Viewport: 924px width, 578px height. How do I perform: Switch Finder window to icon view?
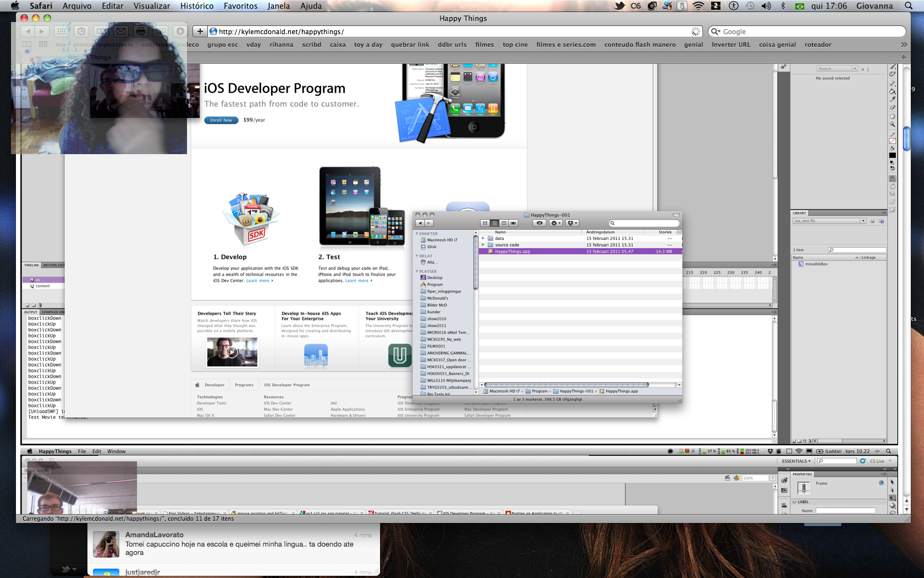485,223
